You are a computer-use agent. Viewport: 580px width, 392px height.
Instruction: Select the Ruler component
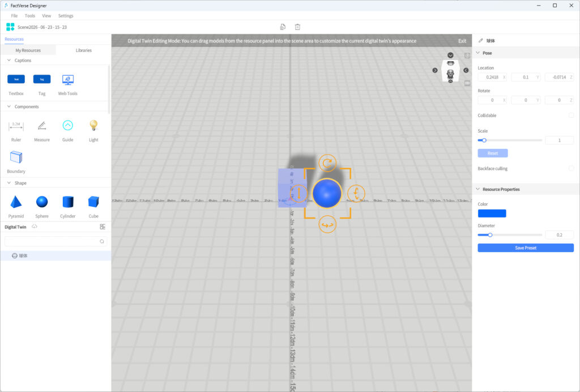[x=16, y=126]
